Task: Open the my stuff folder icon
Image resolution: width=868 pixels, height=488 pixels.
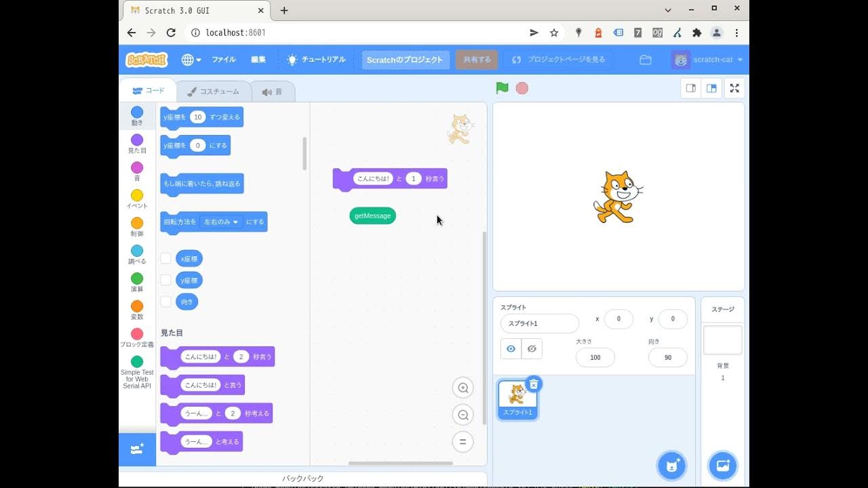Action: point(646,60)
